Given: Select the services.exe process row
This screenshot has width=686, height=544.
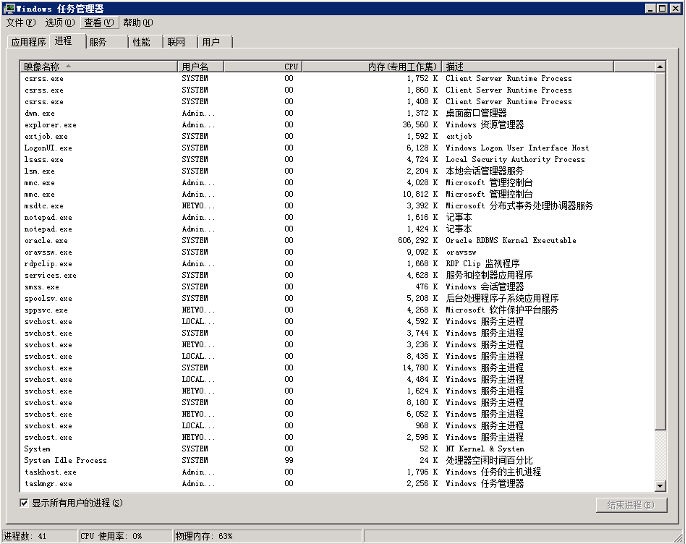Looking at the screenshot, I should tap(337, 275).
